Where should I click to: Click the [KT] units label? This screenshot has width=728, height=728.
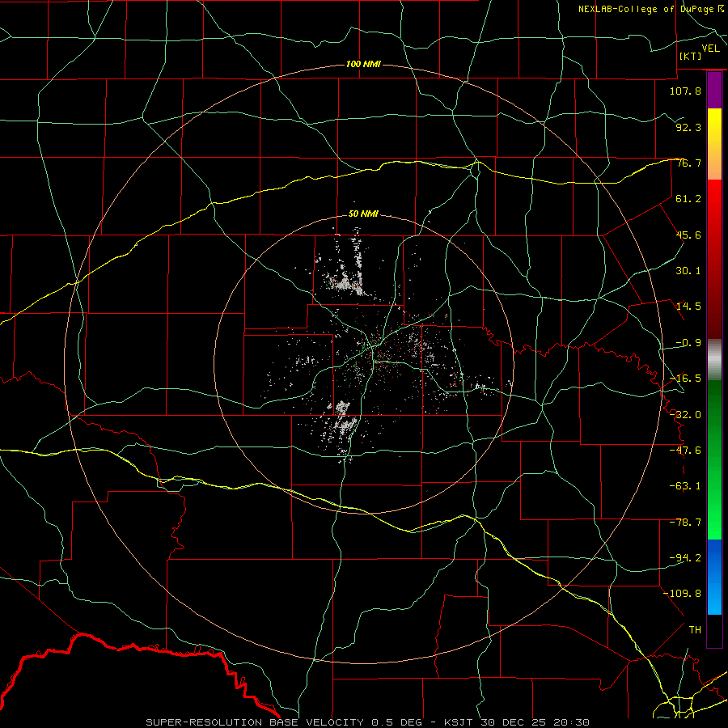[x=691, y=56]
